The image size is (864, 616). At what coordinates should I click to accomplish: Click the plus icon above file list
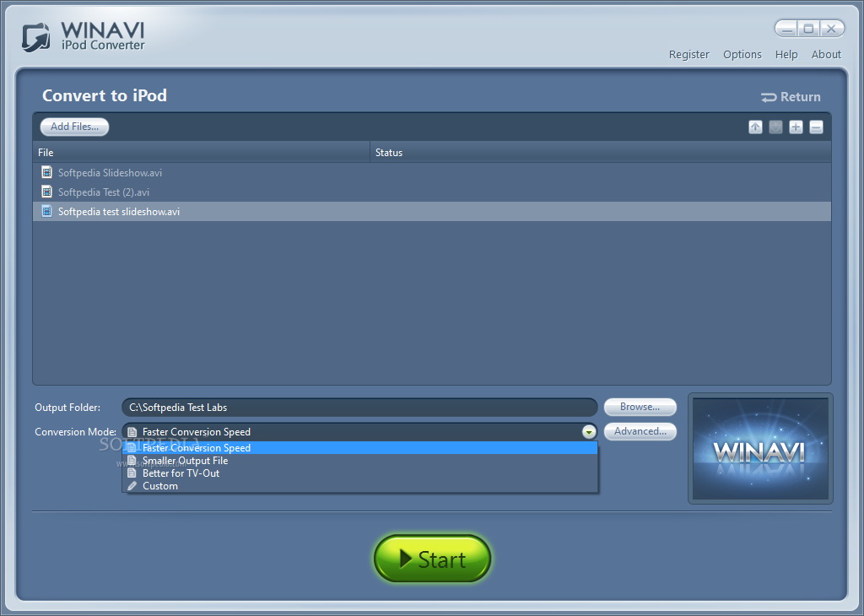(796, 127)
